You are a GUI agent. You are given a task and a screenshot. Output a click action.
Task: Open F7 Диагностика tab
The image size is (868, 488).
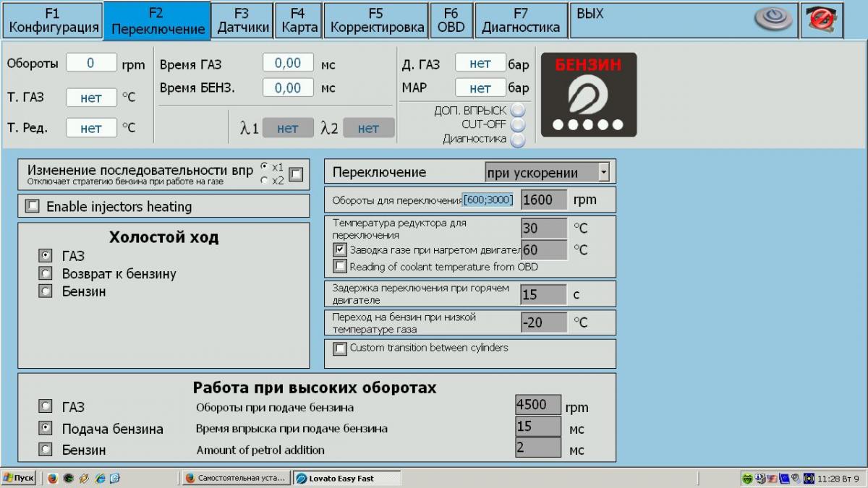click(521, 20)
